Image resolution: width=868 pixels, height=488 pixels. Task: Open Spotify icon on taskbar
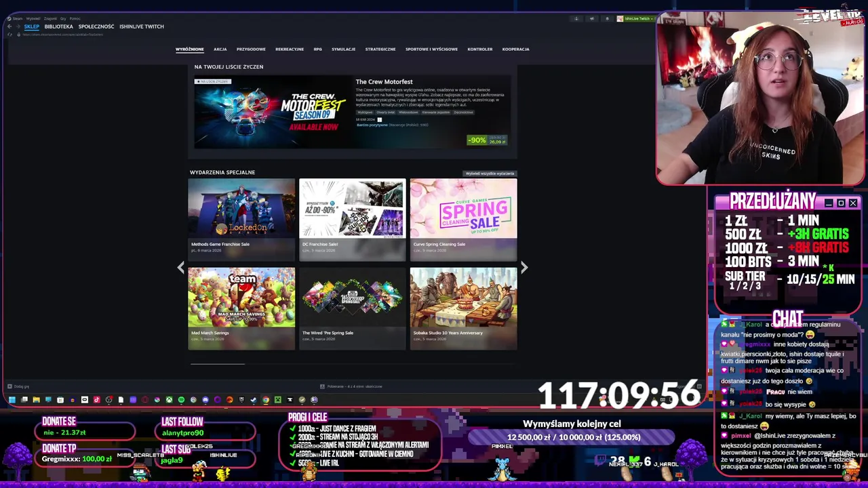pyautogui.click(x=181, y=400)
